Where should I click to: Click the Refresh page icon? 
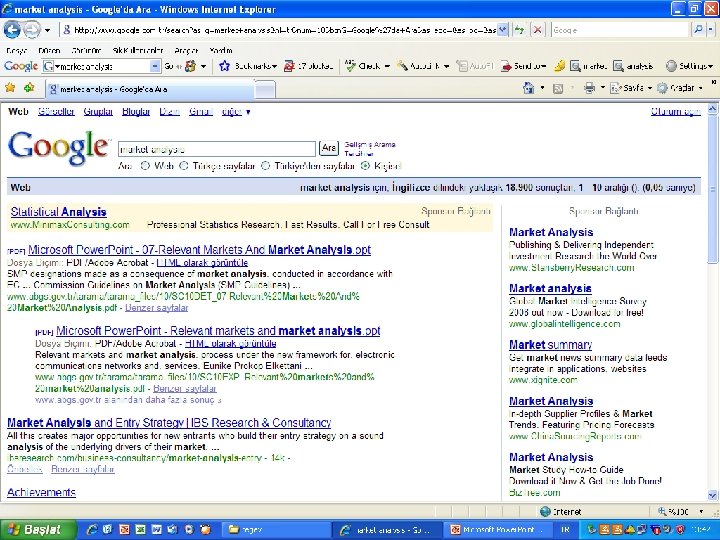519,30
